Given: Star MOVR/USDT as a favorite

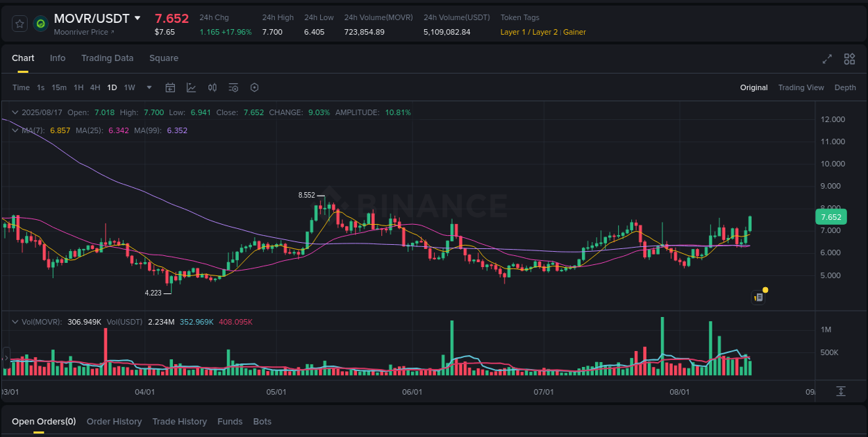Looking at the screenshot, I should tap(19, 23).
